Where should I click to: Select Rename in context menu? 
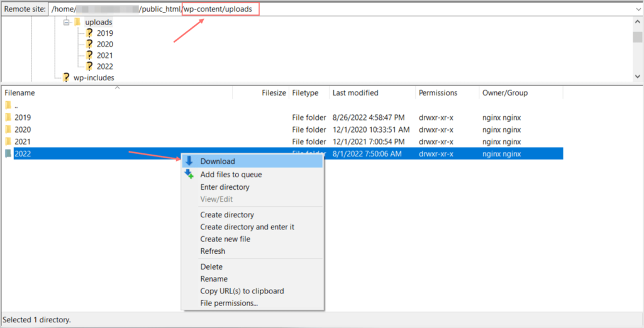(x=252, y=279)
